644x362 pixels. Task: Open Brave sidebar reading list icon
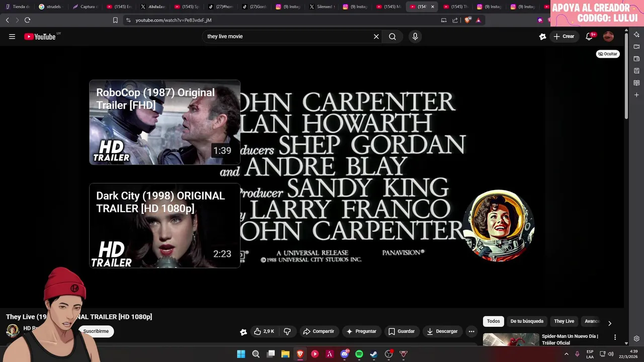click(x=636, y=83)
